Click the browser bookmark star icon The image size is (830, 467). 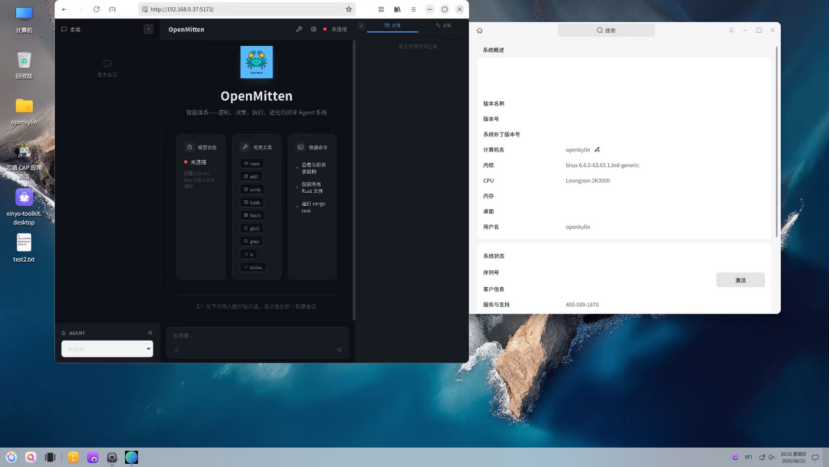point(348,9)
